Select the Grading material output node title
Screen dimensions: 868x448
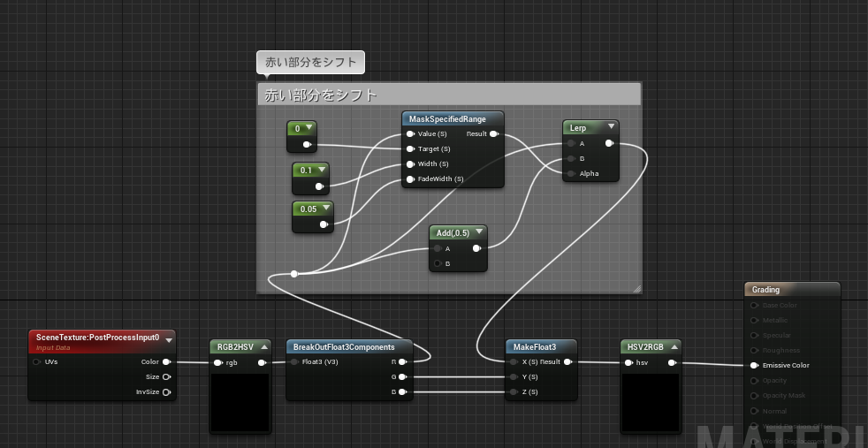765,289
